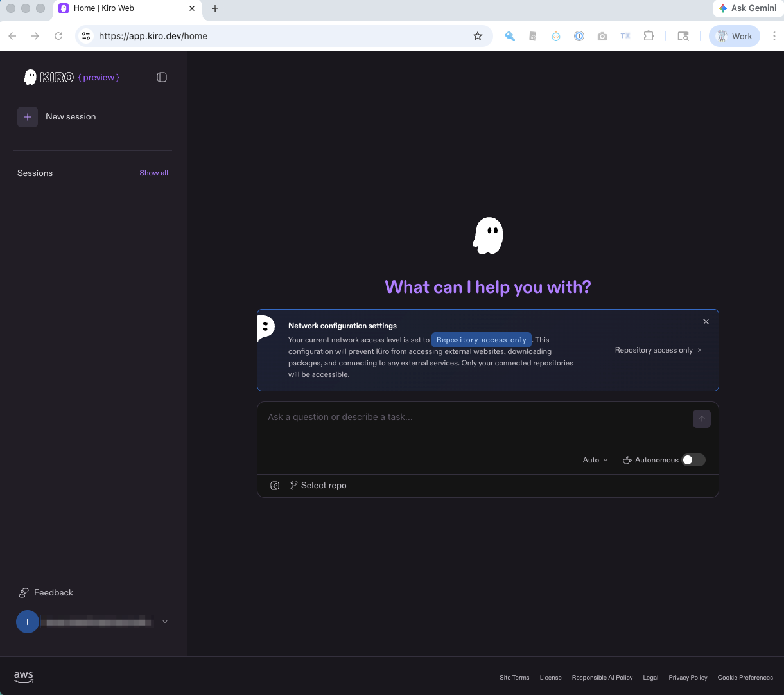Collapse the sidebar panel icon
This screenshot has height=695, width=784.
click(162, 77)
